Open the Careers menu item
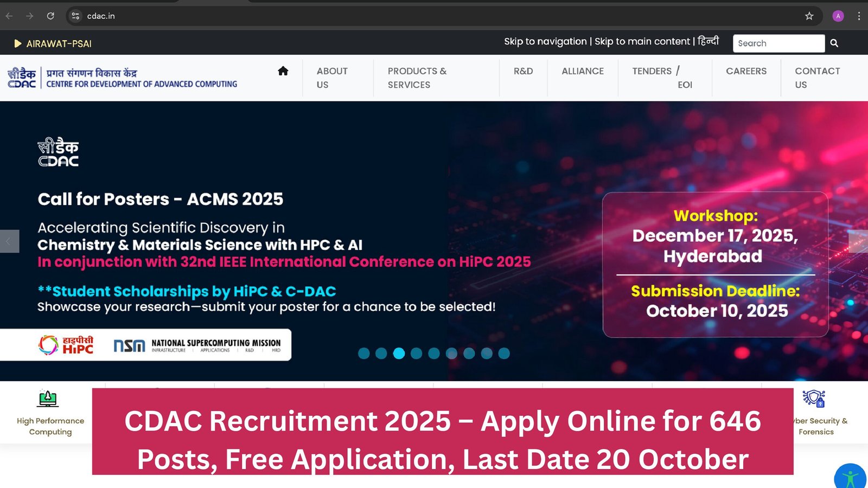The image size is (868, 488). coord(746,71)
